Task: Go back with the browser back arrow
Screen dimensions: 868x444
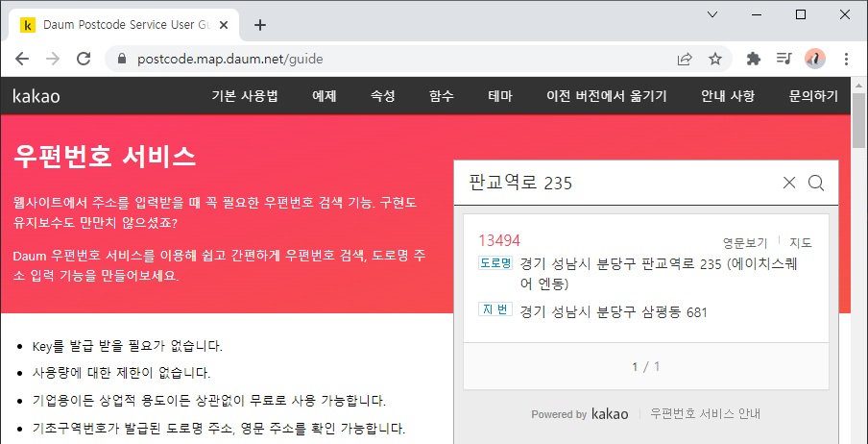Action: pos(22,59)
